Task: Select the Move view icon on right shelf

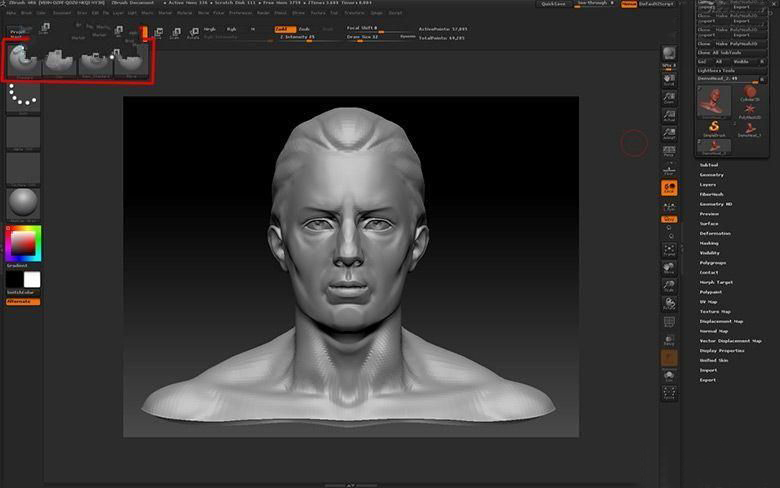Action: pyautogui.click(x=669, y=268)
